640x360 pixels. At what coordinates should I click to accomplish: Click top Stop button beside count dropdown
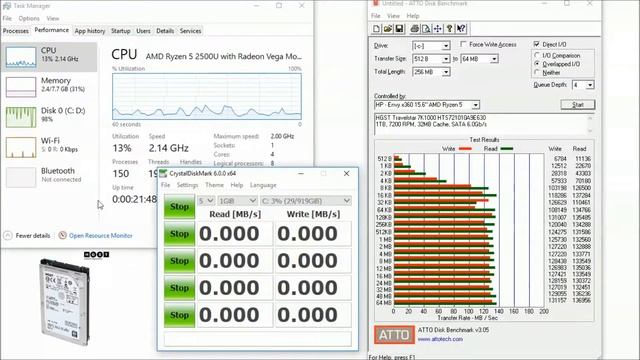tap(179, 207)
